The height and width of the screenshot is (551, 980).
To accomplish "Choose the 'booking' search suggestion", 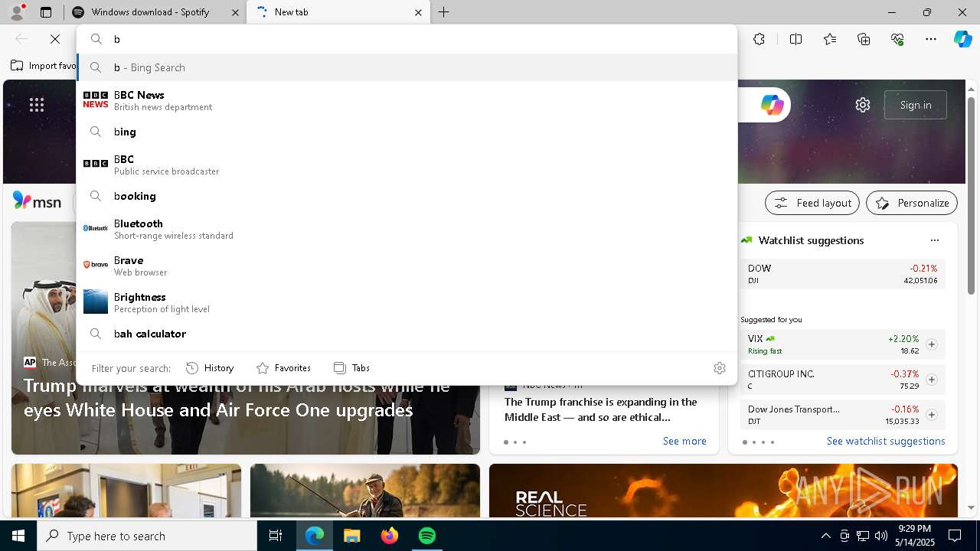I will point(407,196).
